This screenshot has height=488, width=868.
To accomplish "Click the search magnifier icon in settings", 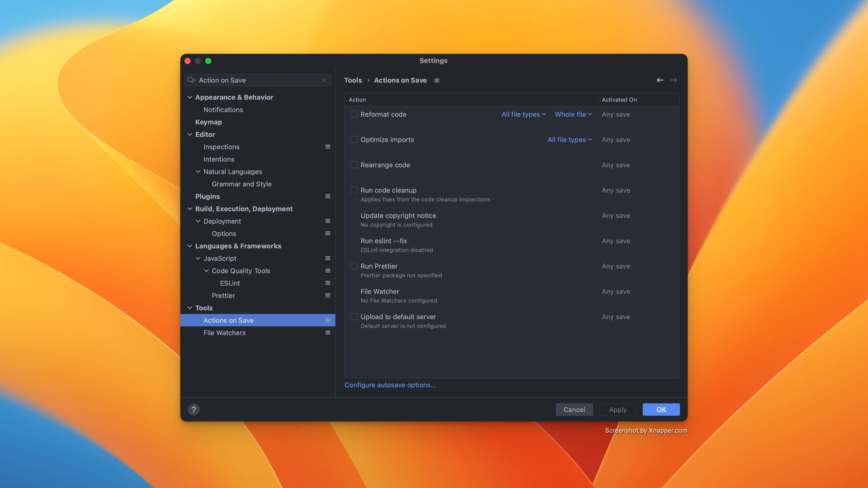I will [x=191, y=80].
